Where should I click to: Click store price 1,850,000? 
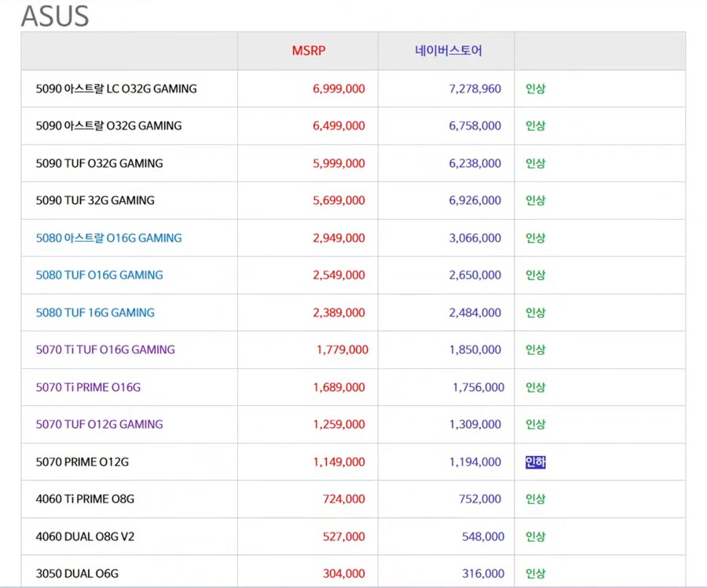tap(475, 349)
